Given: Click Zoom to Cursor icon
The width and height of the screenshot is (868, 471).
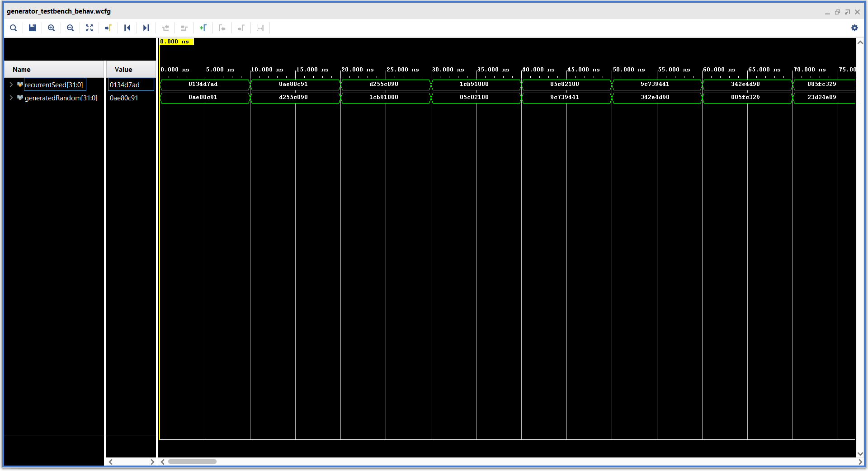Looking at the screenshot, I should [108, 28].
